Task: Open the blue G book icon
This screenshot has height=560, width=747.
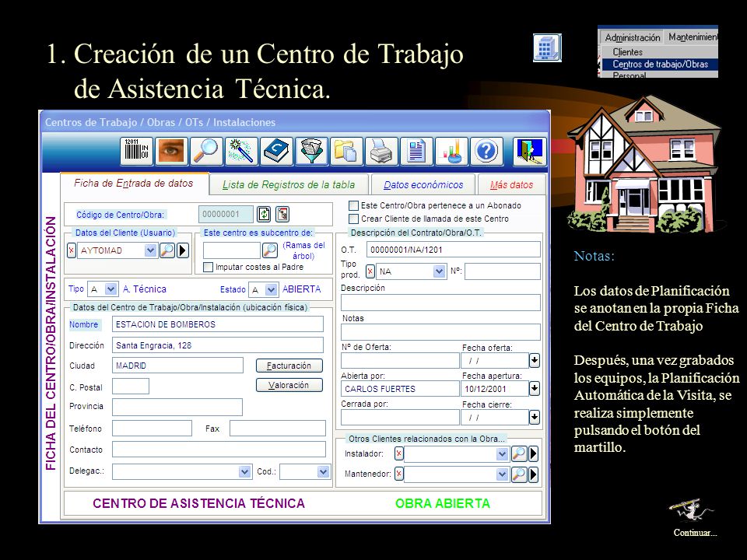Action: point(276,152)
